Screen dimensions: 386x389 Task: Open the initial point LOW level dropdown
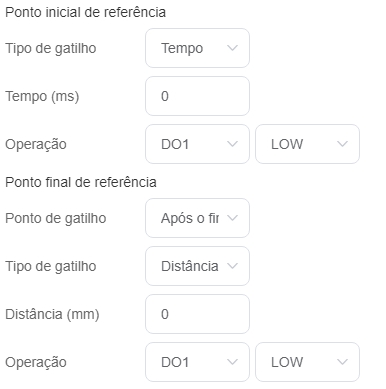tap(307, 144)
